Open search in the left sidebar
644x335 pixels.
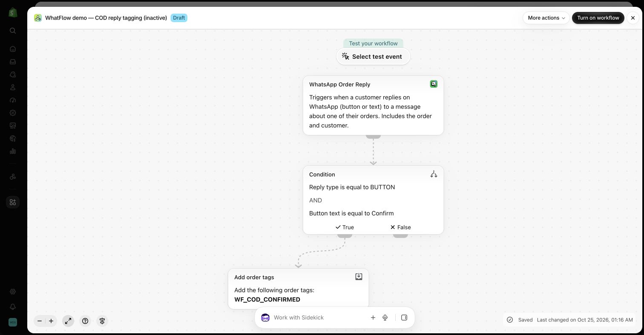(13, 31)
